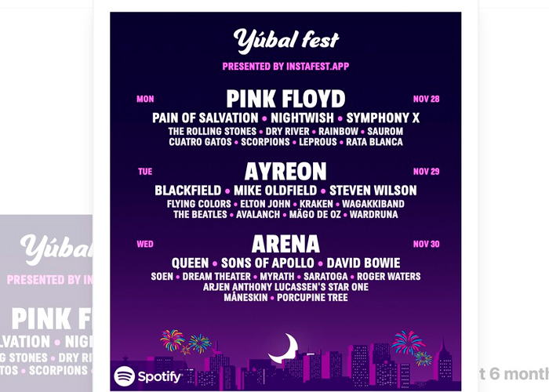Click the crescent moon graphic
This screenshot has width=549, height=392.
coord(284,348)
